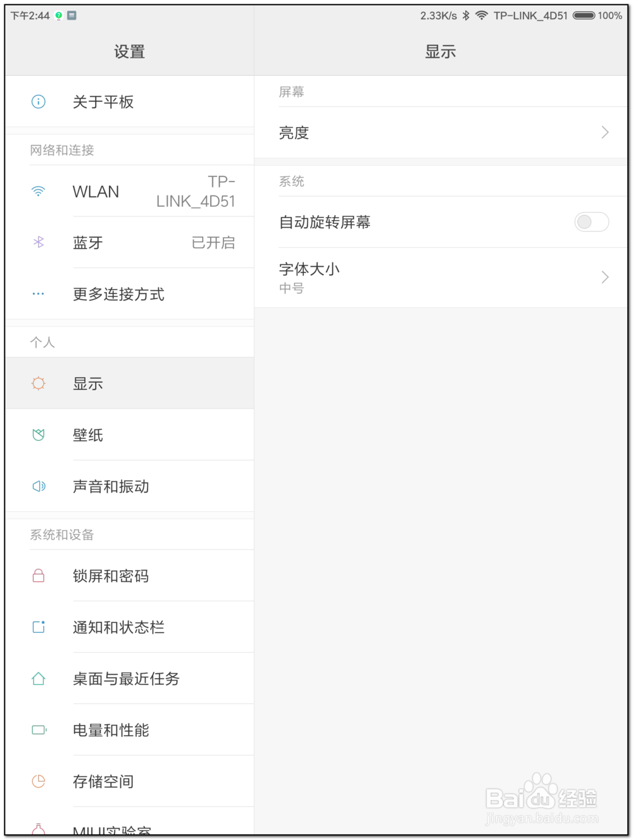Image resolution: width=633 pixels, height=840 pixels.
Task: Click the speaker icon beside 声音和振动
Action: [39, 486]
